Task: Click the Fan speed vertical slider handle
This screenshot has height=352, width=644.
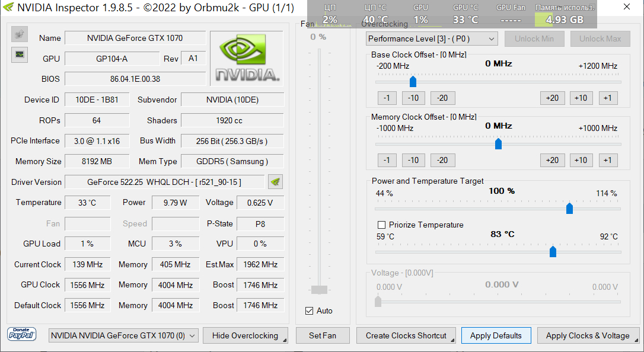Action: pyautogui.click(x=319, y=290)
